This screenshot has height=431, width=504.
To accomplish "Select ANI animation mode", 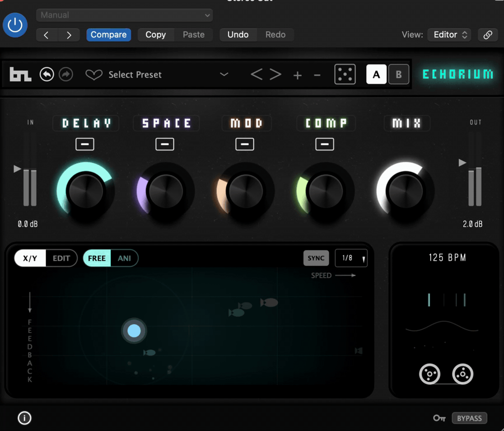I will coord(124,258).
